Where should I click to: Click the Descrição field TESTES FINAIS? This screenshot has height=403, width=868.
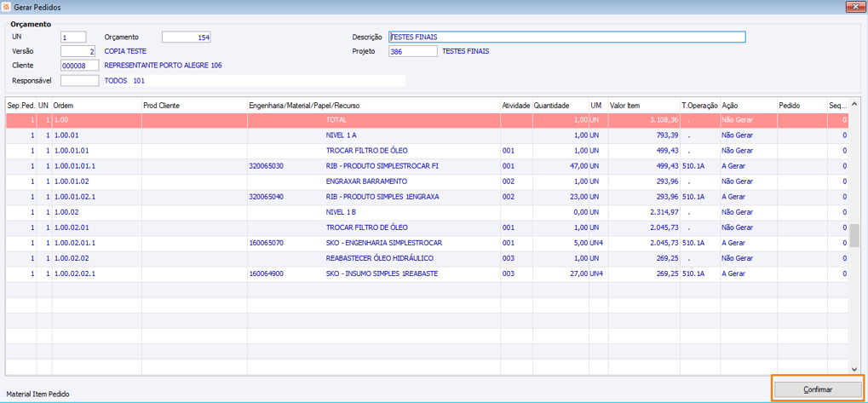566,37
